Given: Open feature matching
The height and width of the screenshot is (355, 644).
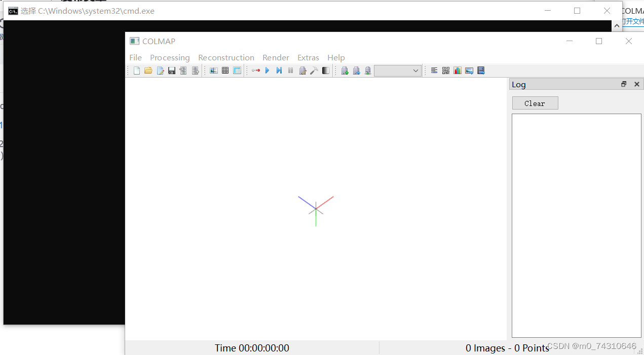Looking at the screenshot, I should point(225,70).
